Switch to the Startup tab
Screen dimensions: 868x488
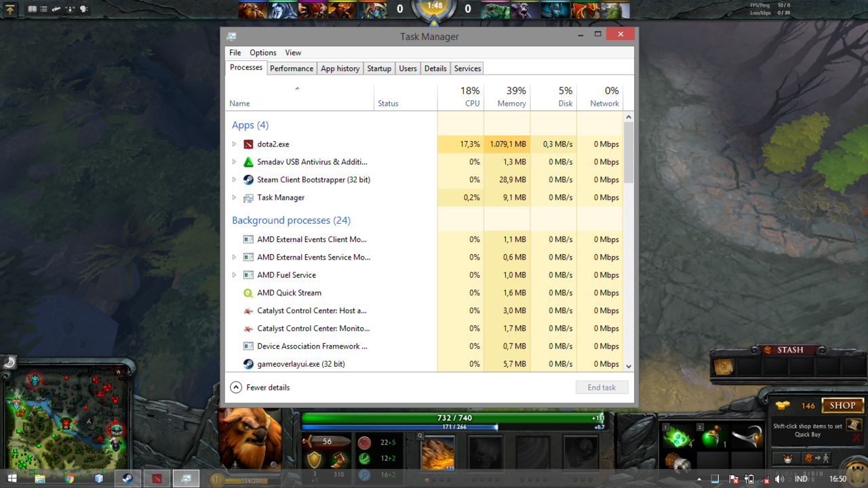click(x=379, y=68)
